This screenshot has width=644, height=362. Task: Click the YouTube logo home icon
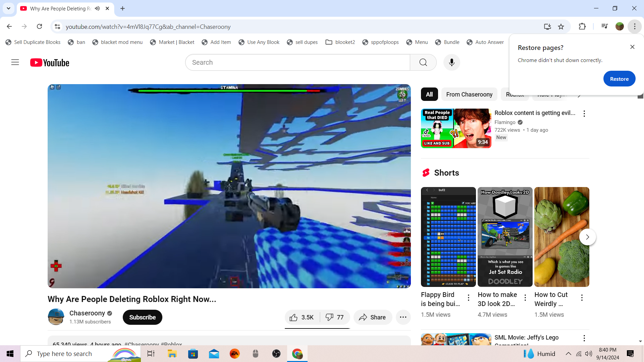tap(50, 63)
